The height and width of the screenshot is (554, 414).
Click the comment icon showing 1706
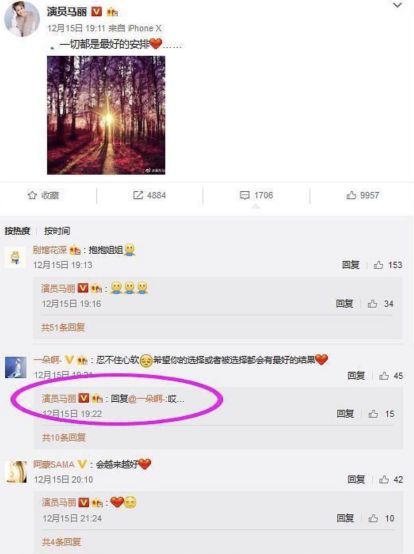pyautogui.click(x=244, y=195)
